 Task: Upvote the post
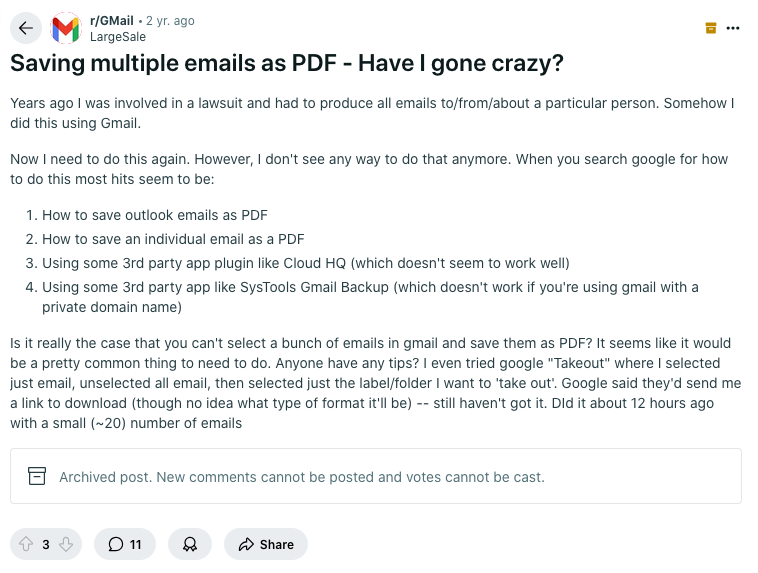(x=25, y=544)
